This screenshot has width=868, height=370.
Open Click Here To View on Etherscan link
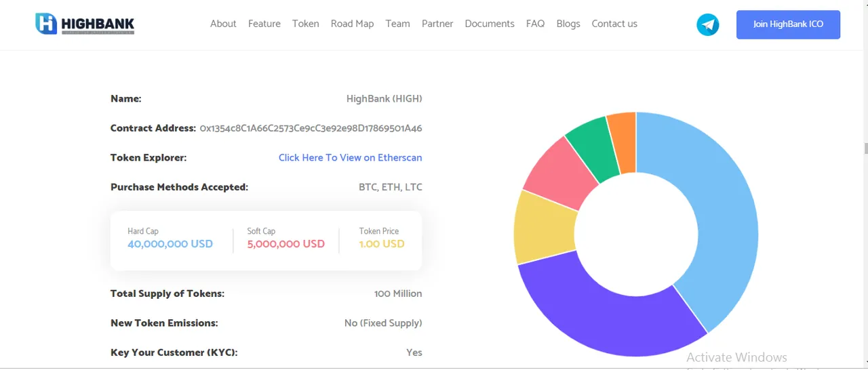click(350, 157)
